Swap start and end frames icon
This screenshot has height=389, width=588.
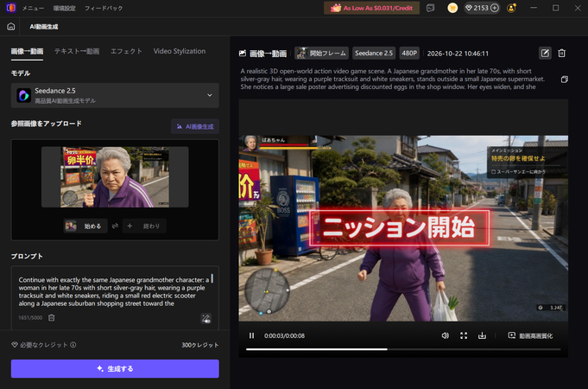(115, 226)
